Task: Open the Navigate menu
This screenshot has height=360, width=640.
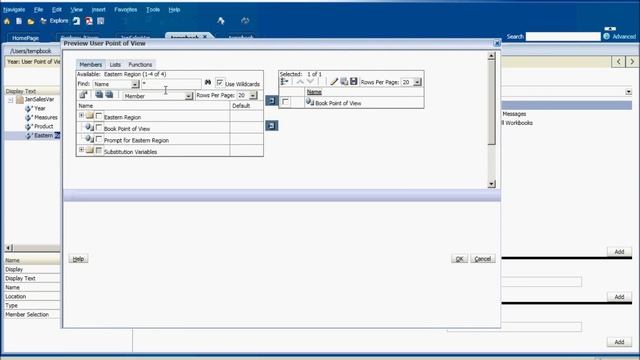Action: (x=14, y=9)
